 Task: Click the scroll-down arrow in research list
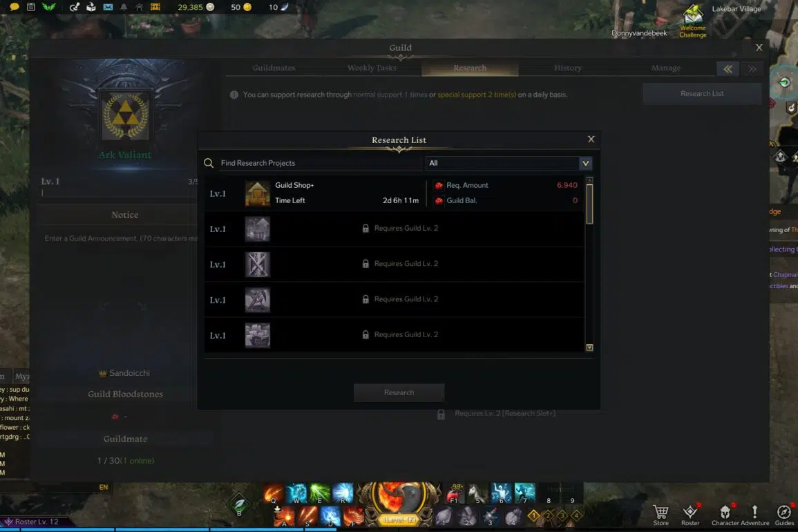589,348
